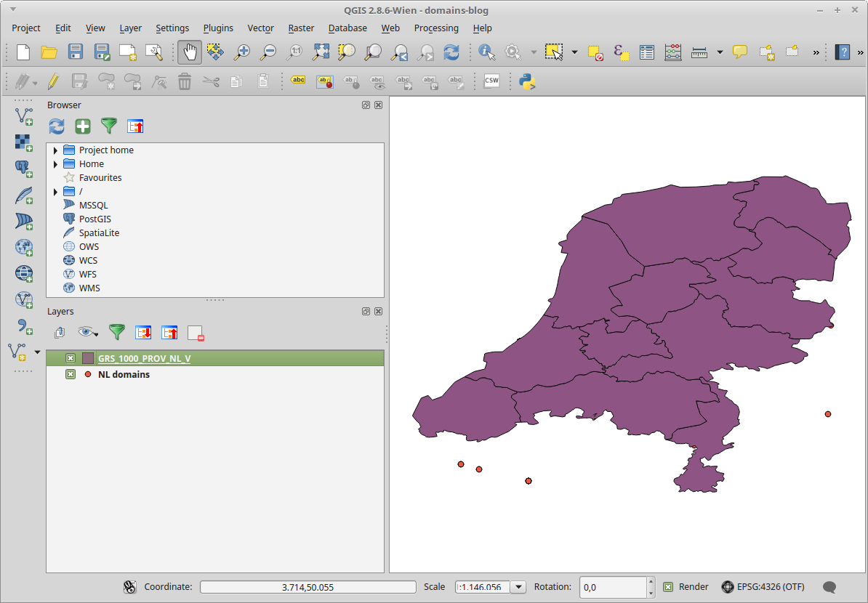Toggle GRS_1000_PROV_NL_V layer visibility
The height and width of the screenshot is (603, 868).
coord(70,357)
